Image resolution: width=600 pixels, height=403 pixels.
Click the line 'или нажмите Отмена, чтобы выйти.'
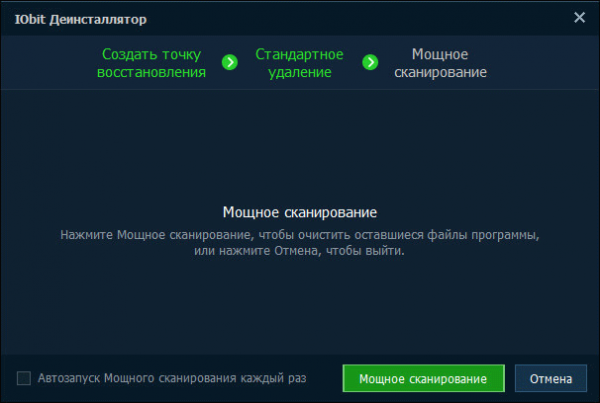pyautogui.click(x=299, y=251)
